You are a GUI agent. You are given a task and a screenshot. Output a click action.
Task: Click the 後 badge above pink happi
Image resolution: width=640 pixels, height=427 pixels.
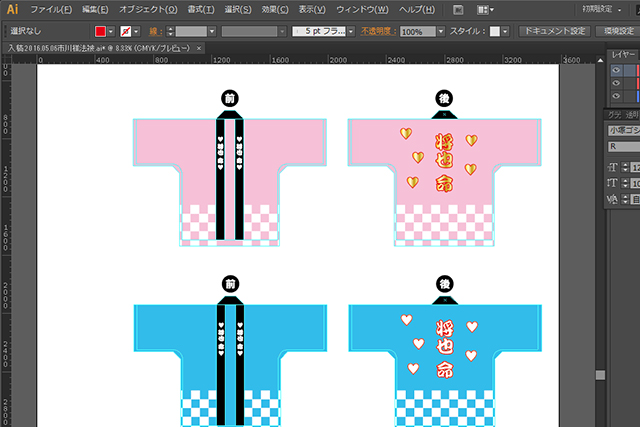pyautogui.click(x=444, y=98)
